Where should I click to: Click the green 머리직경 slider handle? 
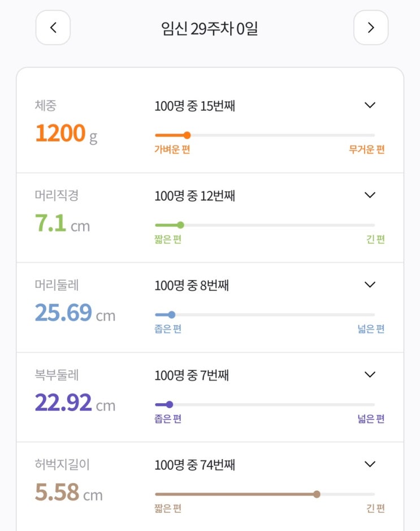(180, 225)
